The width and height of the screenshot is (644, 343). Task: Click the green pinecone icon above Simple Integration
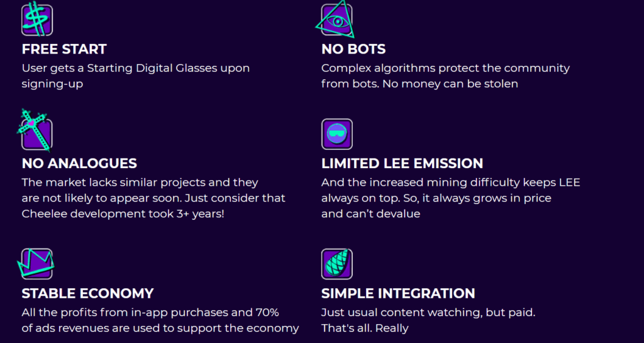pyautogui.click(x=336, y=264)
